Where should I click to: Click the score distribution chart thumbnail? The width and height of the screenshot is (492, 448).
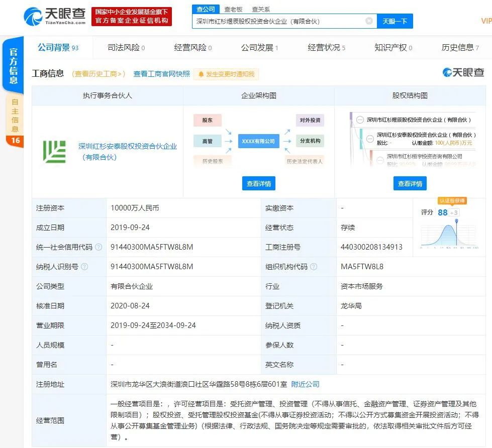[449, 234]
